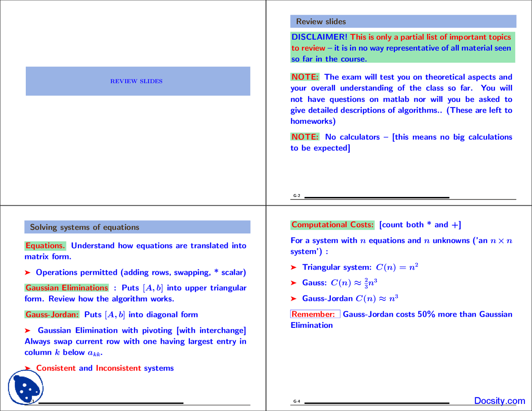
Task: Click the Docsity logo icon
Action: pyautogui.click(x=26, y=387)
